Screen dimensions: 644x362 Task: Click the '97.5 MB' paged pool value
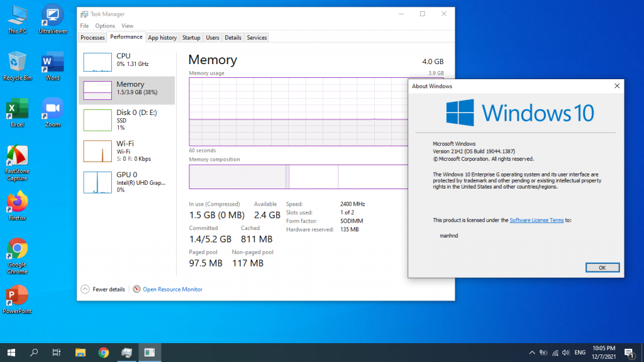[206, 263]
